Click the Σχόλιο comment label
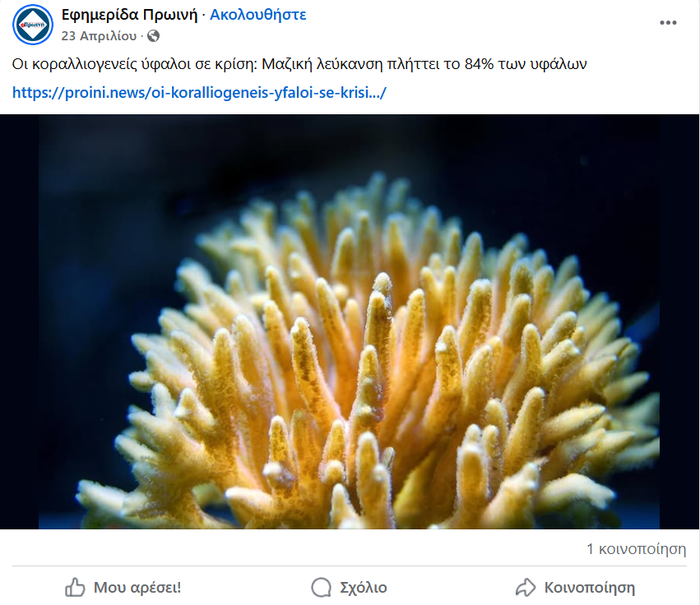This screenshot has width=700, height=605. (364, 588)
